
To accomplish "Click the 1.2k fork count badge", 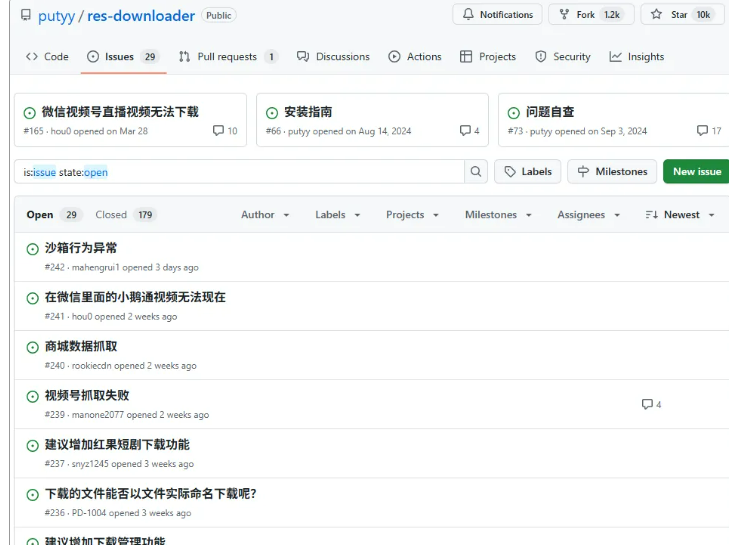I will point(612,15).
